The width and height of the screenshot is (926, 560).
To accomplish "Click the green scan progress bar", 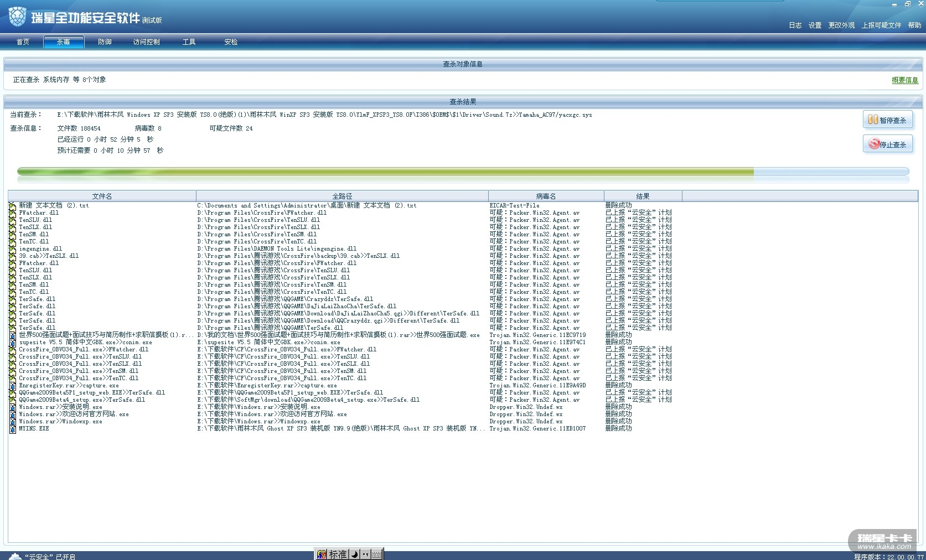I will coord(463,172).
